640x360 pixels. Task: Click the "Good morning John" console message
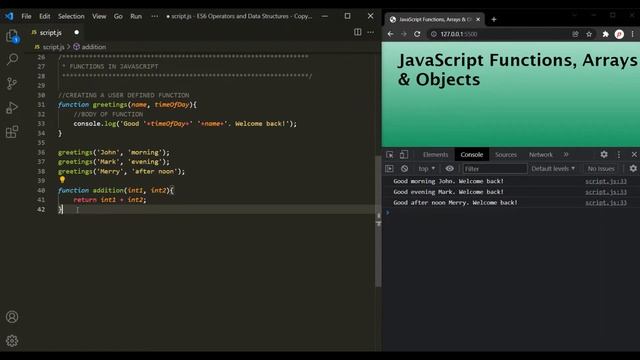coord(448,181)
